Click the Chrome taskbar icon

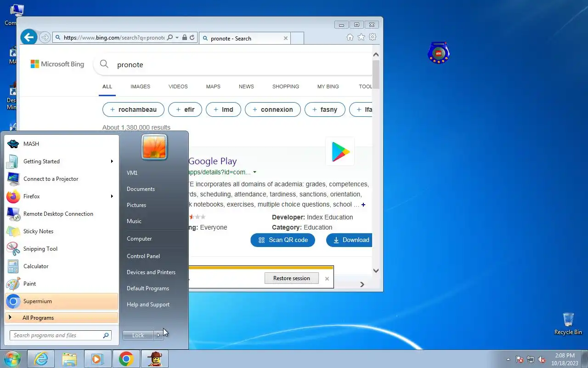[126, 359]
